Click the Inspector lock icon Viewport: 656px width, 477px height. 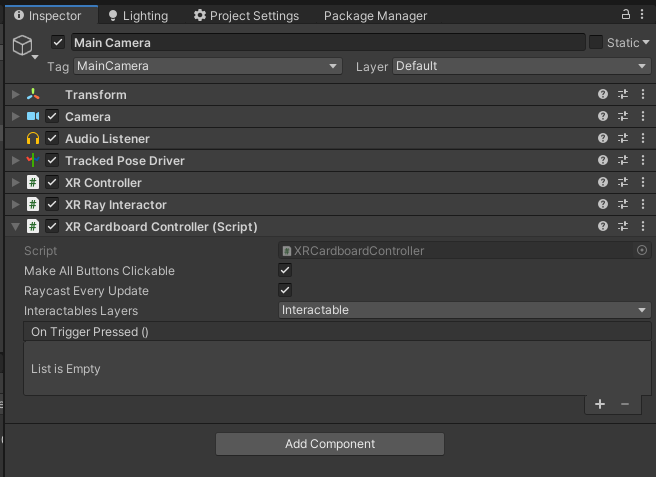tap(625, 14)
